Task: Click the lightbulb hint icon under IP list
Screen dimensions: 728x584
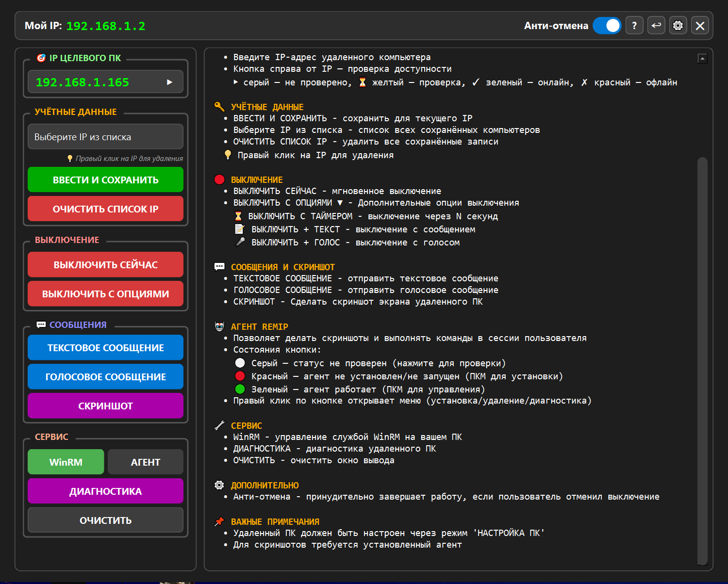Action: point(69,158)
